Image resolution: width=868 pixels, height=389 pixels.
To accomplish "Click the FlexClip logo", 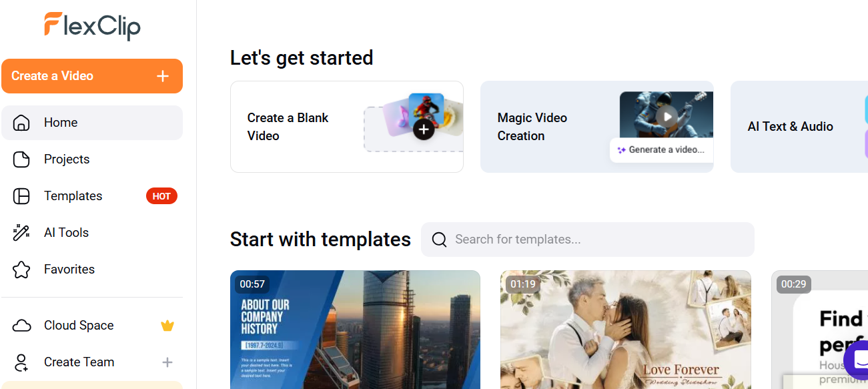I will coord(92,25).
